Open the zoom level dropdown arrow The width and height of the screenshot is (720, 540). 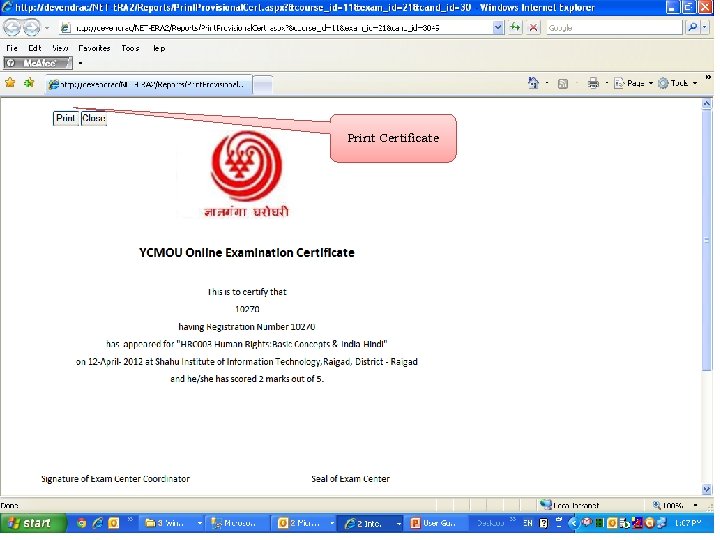(696, 506)
